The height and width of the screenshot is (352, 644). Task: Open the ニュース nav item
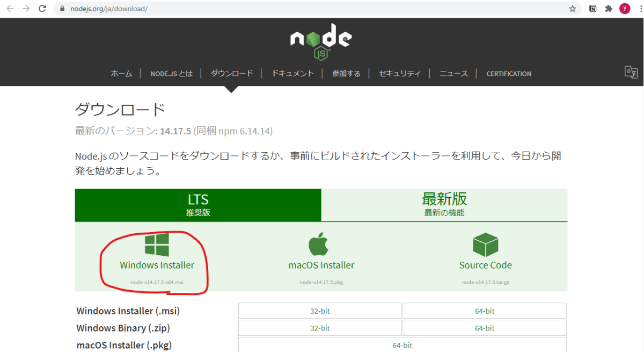click(x=453, y=74)
